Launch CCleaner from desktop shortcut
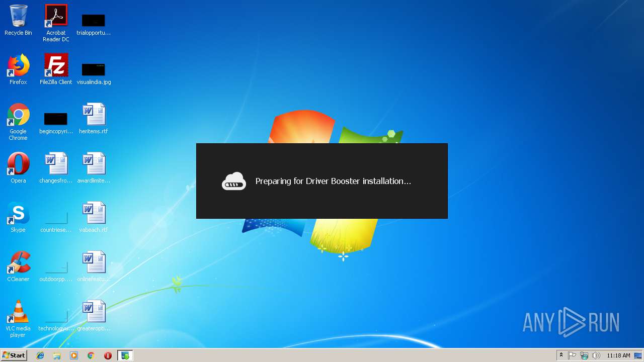Image resolution: width=644 pixels, height=362 pixels. (x=18, y=266)
